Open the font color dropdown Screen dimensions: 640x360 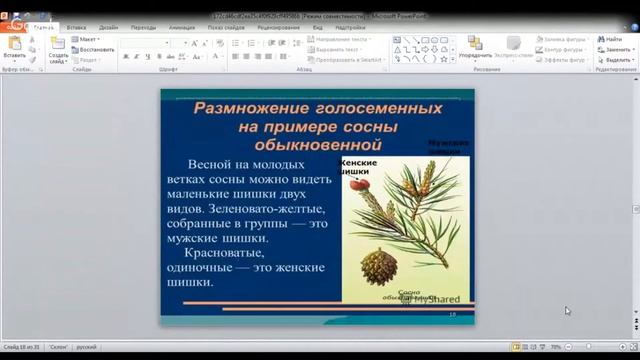(222, 57)
